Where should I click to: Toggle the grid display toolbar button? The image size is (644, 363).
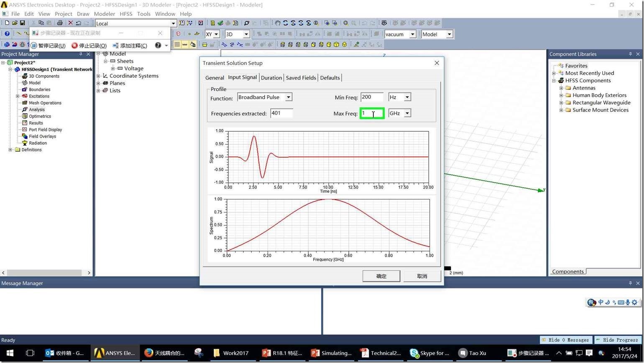(x=177, y=44)
